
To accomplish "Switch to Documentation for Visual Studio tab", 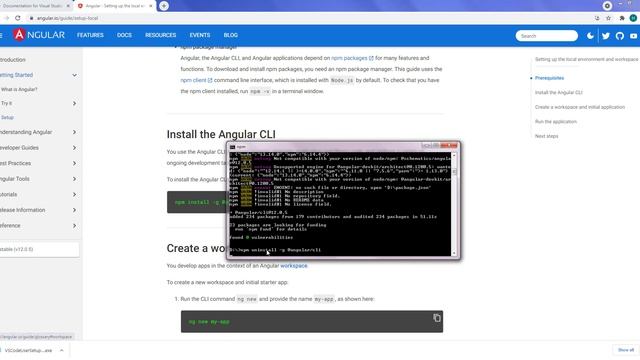I will tap(33, 6).
